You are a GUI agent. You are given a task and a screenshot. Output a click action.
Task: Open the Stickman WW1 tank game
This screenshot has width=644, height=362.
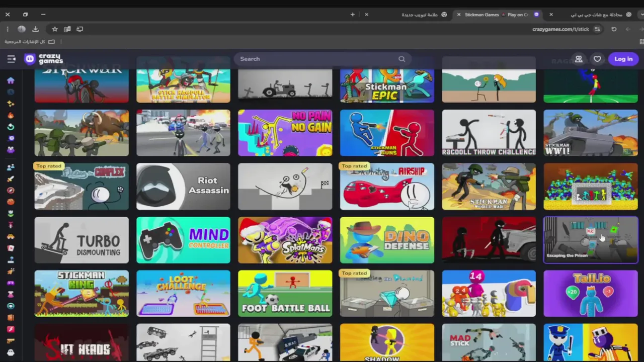(591, 133)
